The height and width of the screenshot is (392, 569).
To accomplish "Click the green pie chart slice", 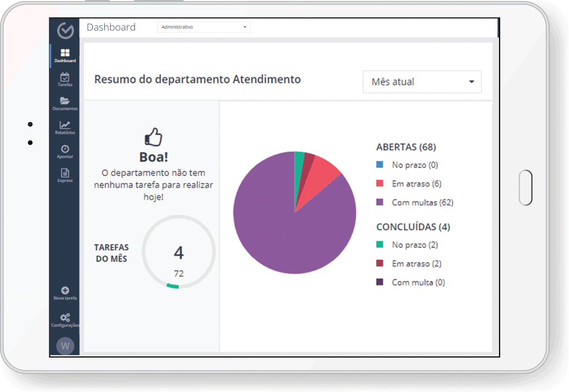I will 298,170.
